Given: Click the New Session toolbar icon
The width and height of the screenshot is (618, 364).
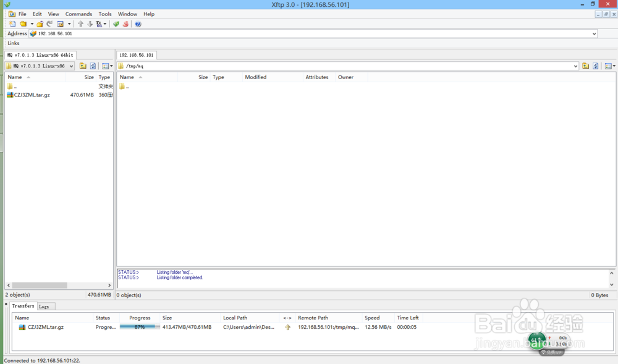Looking at the screenshot, I should [x=12, y=24].
